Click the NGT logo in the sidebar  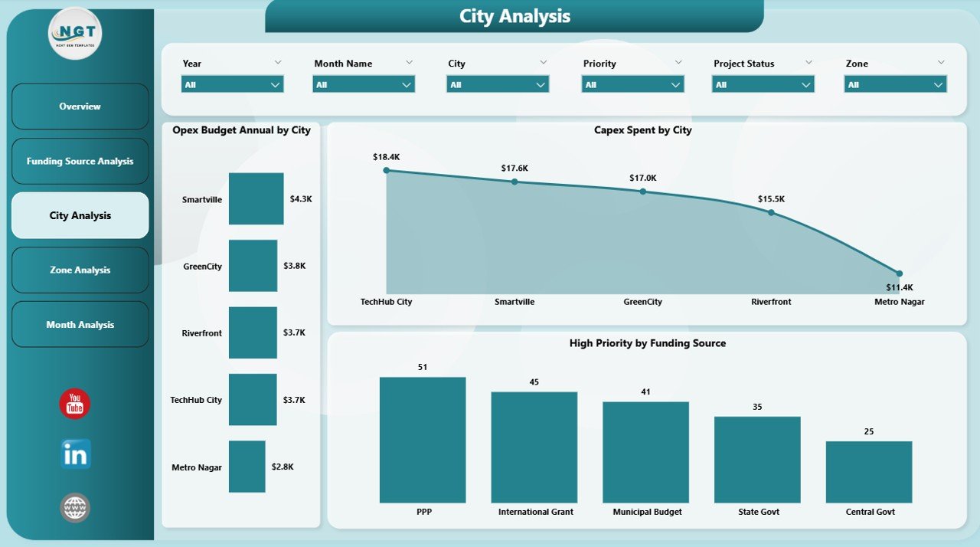pos(73,34)
